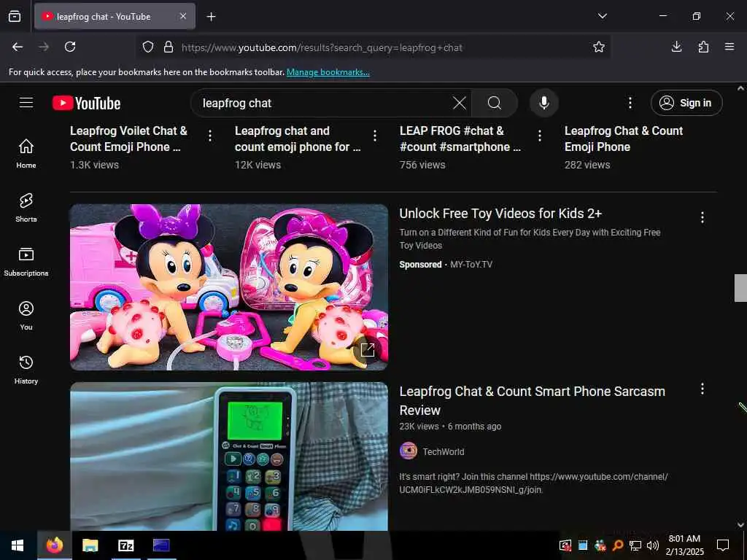Open options for Leapfrog chat and count short

[x=375, y=136]
